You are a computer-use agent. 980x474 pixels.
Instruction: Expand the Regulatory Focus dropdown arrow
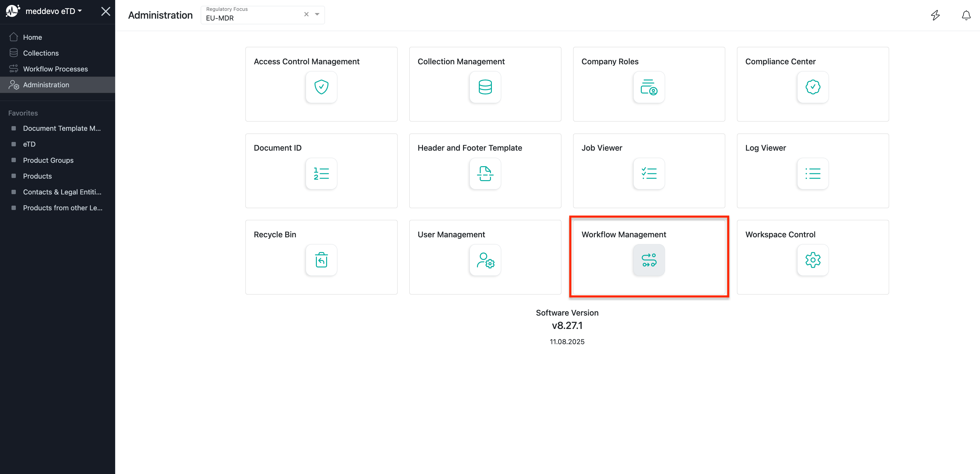317,14
